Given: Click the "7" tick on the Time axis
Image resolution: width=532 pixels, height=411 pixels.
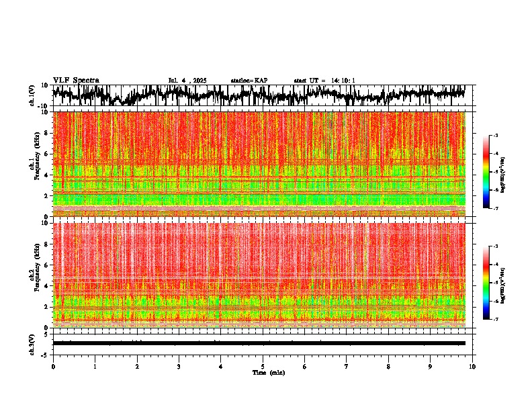Looking at the screenshot, I should [347, 367].
